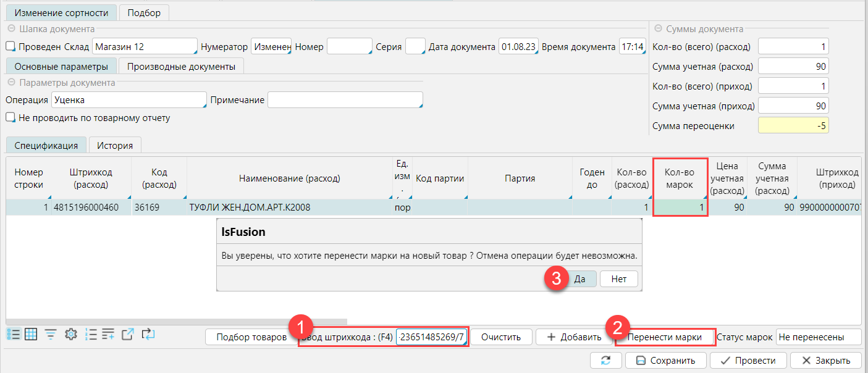The image size is (868, 373).
Task: Click the numbered list icon in grid toolbar
Action: point(90,334)
